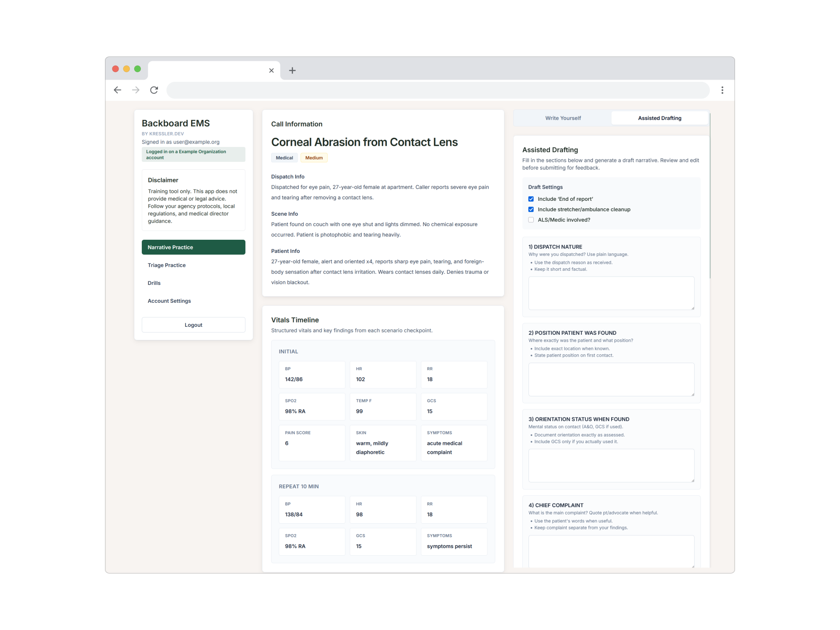Click the Dispatch Nature text area
840x630 pixels.
point(611,293)
